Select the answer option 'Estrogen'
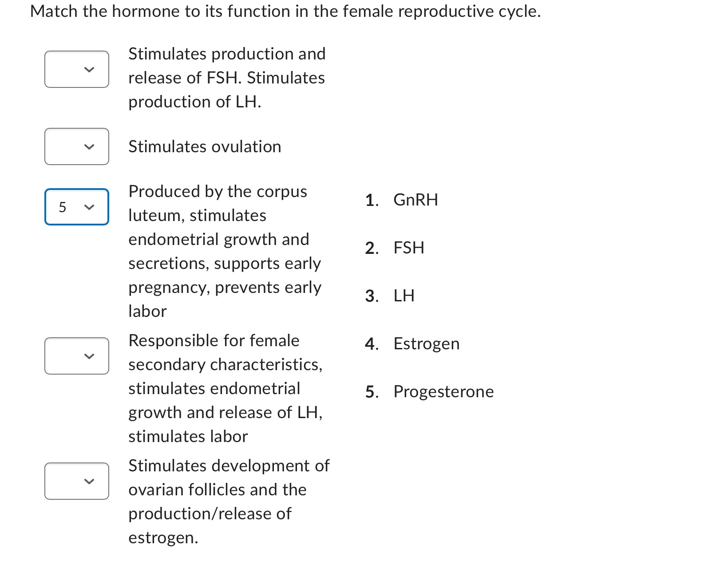The image size is (728, 565). (426, 343)
